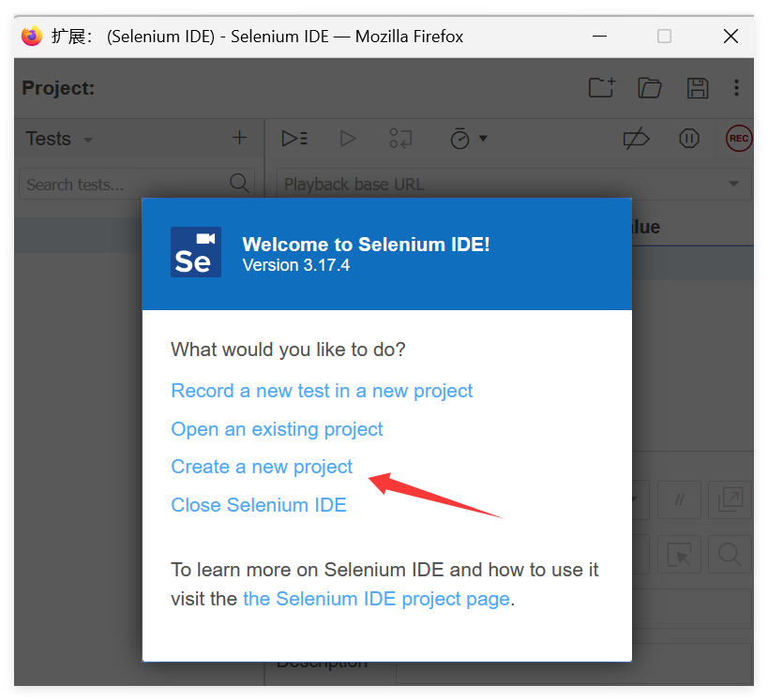Click Create a new project link
The image size is (768, 700).
pos(262,467)
